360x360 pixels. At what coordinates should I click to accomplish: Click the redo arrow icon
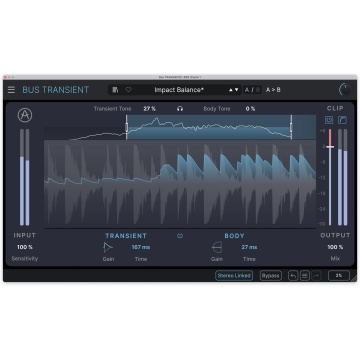[x=316, y=276]
